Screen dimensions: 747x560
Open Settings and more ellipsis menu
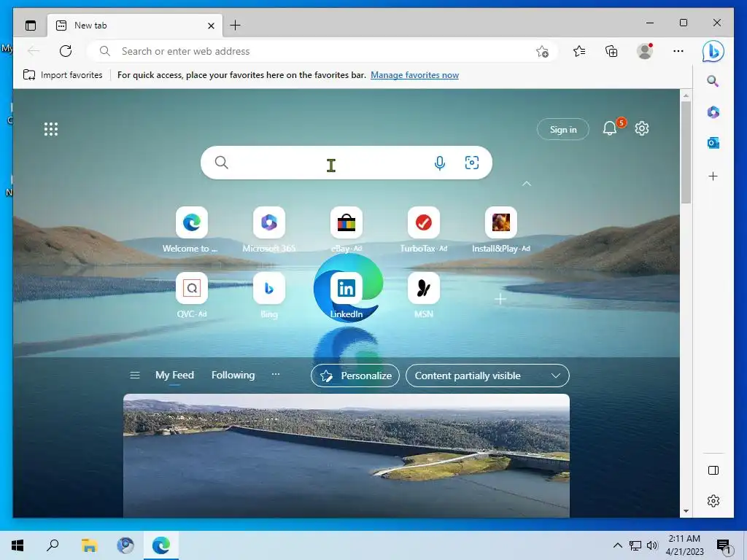[678, 51]
